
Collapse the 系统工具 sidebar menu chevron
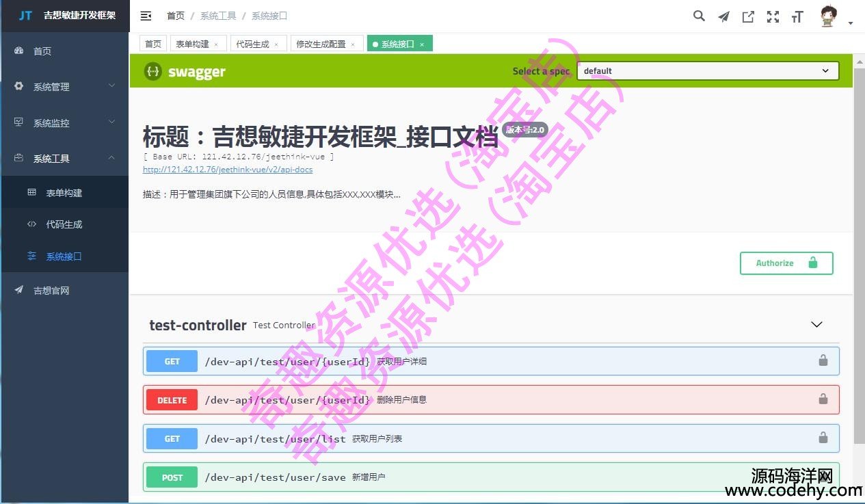click(112, 158)
